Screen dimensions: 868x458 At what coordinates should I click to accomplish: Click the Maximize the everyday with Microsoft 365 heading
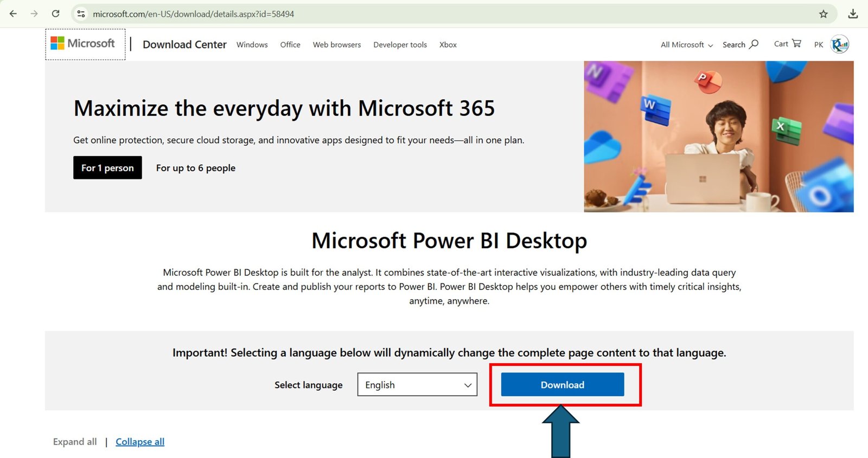click(x=284, y=108)
